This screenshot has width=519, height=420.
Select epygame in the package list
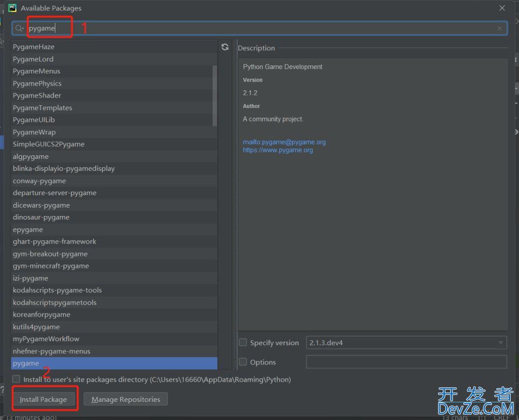pyautogui.click(x=114, y=229)
